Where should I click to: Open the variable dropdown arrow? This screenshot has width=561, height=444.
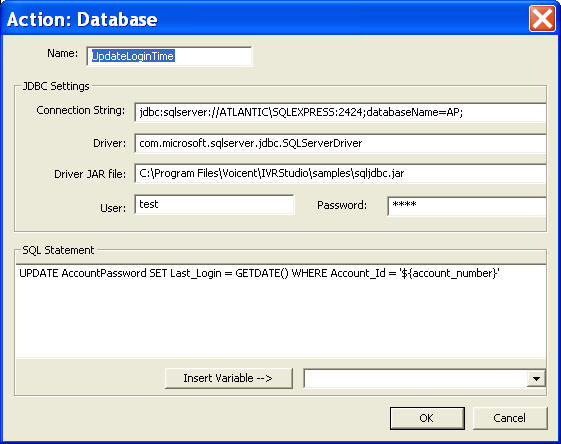coord(536,379)
